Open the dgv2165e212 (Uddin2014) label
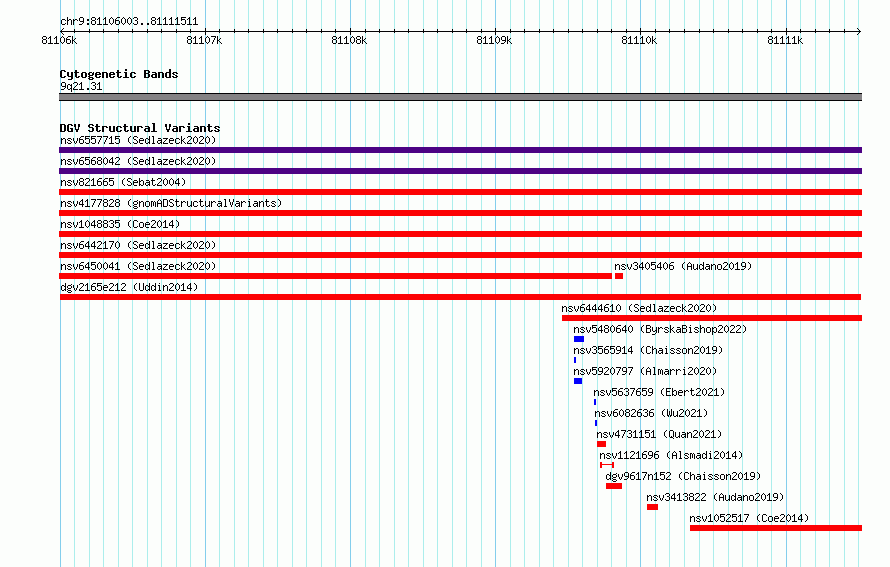This screenshot has height=567, width=890. [x=129, y=287]
